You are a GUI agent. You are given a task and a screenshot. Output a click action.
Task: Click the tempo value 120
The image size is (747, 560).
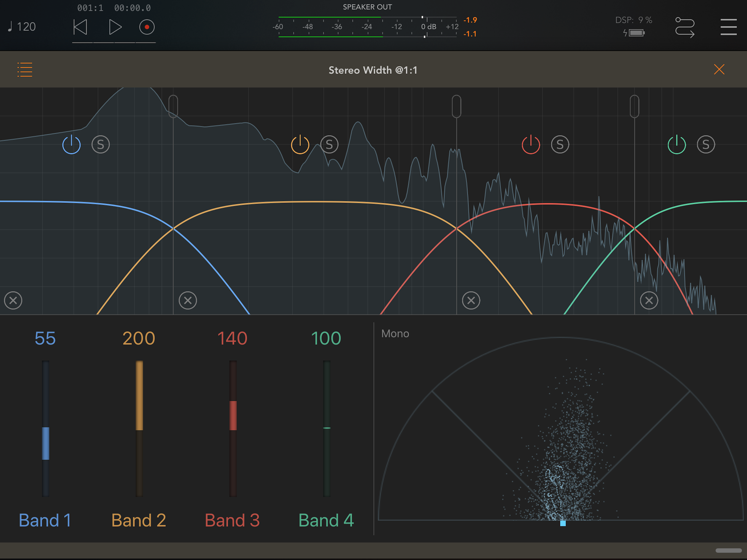click(x=26, y=27)
